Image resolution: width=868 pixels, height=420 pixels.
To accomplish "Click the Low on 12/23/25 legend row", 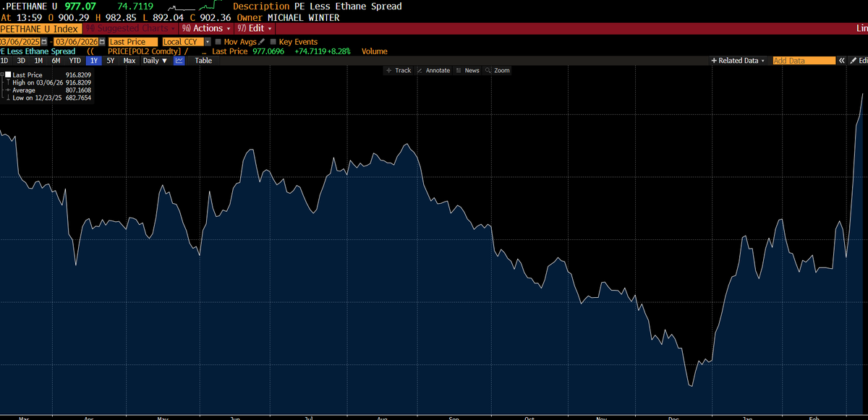I will pyautogui.click(x=47, y=98).
